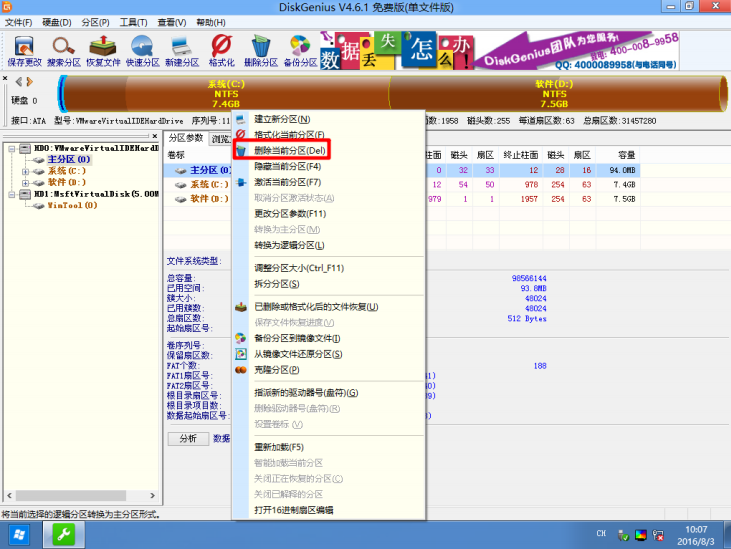Go to next disk with right arrow
This screenshot has width=731, height=549.
click(29, 82)
